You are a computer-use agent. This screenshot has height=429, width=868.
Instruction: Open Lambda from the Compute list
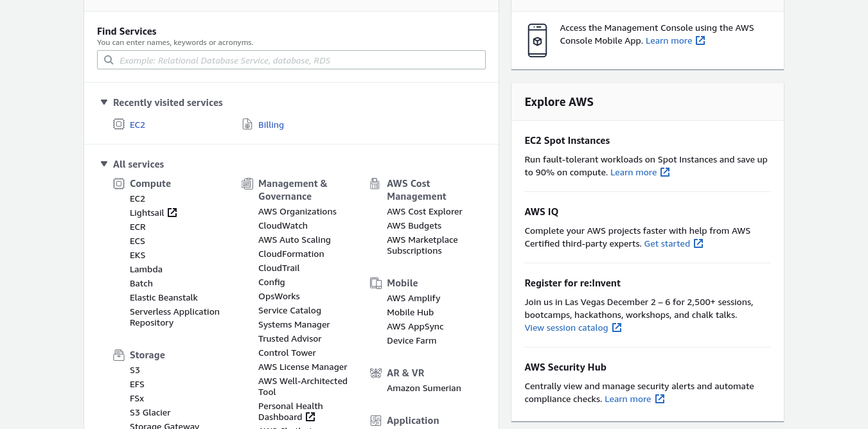(x=146, y=270)
